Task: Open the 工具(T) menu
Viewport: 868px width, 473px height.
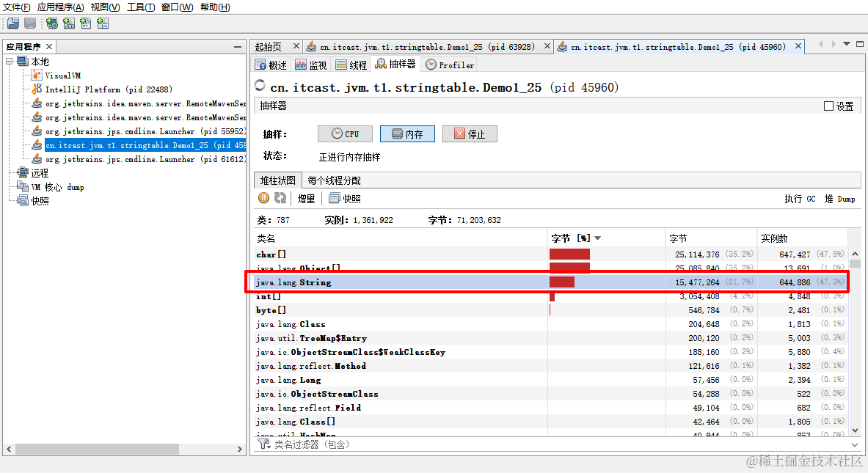Action: pos(141,7)
